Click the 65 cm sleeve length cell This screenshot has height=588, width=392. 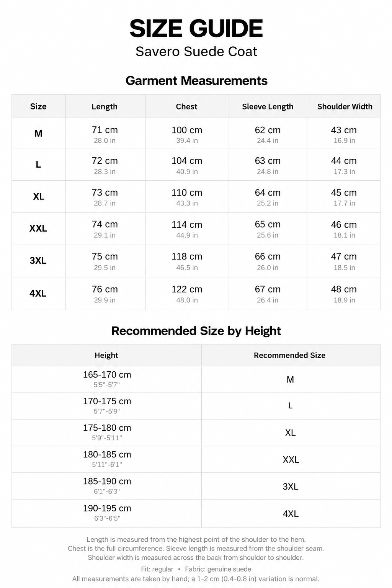[268, 229]
